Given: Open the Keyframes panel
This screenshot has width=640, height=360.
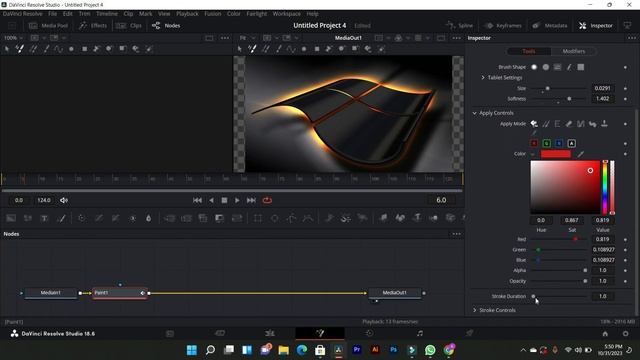Looking at the screenshot, I should pos(503,25).
